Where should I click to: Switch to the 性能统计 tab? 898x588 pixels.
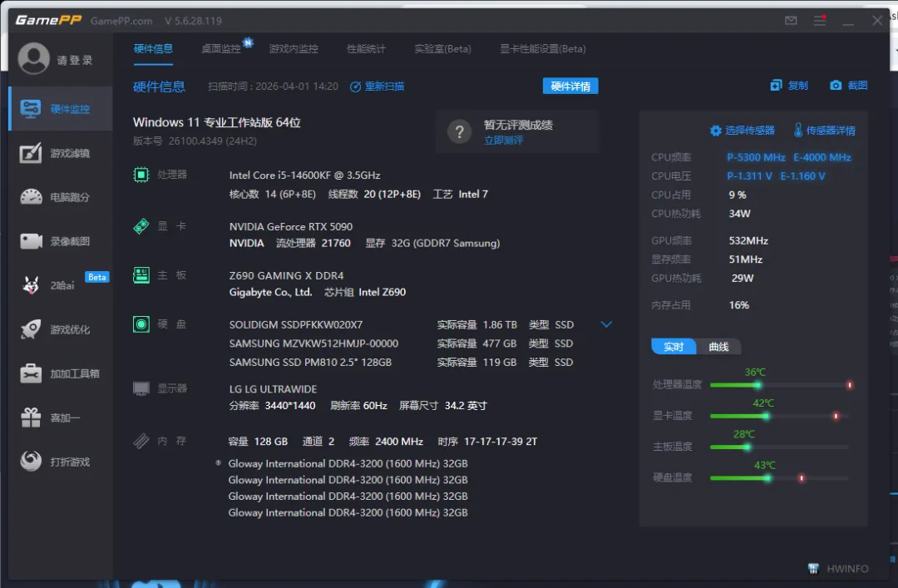point(366,49)
